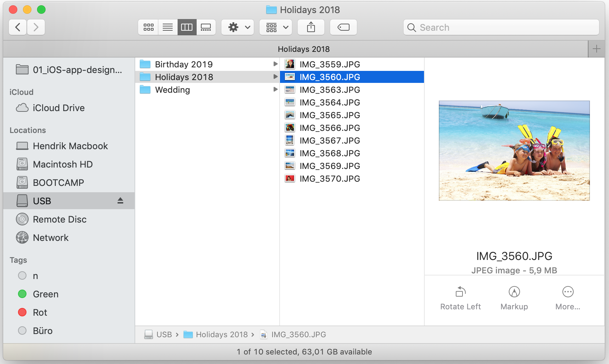
Task: Click IMG_3560.JPG in the path bar
Action: [293, 334]
